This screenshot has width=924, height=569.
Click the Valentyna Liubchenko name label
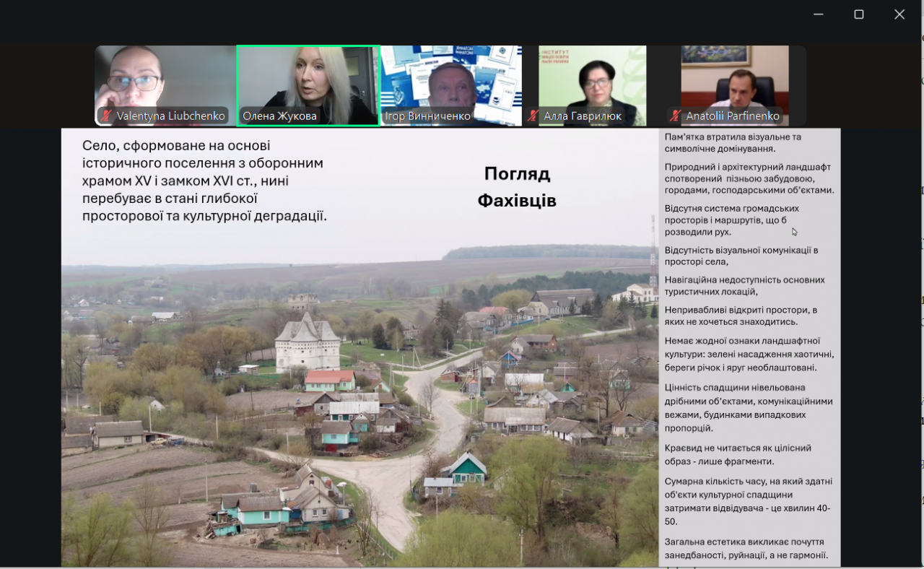(171, 116)
